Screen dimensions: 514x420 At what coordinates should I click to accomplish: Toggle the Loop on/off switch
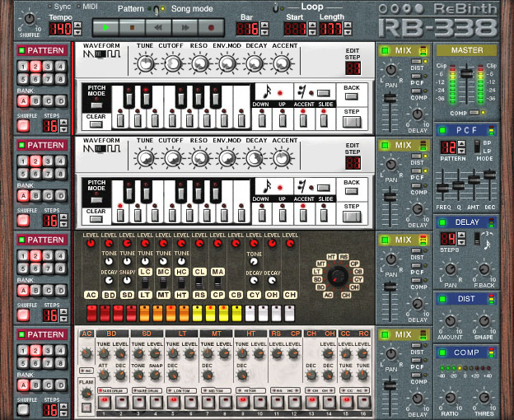[276, 7]
